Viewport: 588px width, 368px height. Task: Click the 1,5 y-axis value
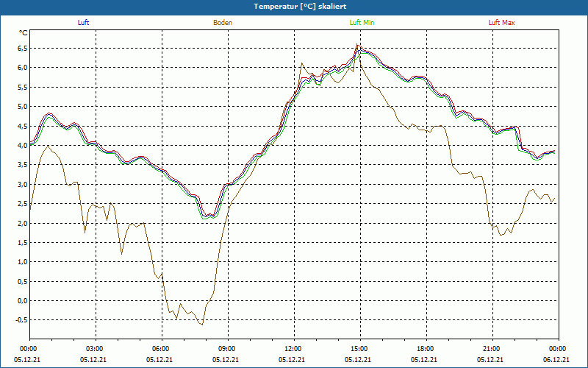22,242
